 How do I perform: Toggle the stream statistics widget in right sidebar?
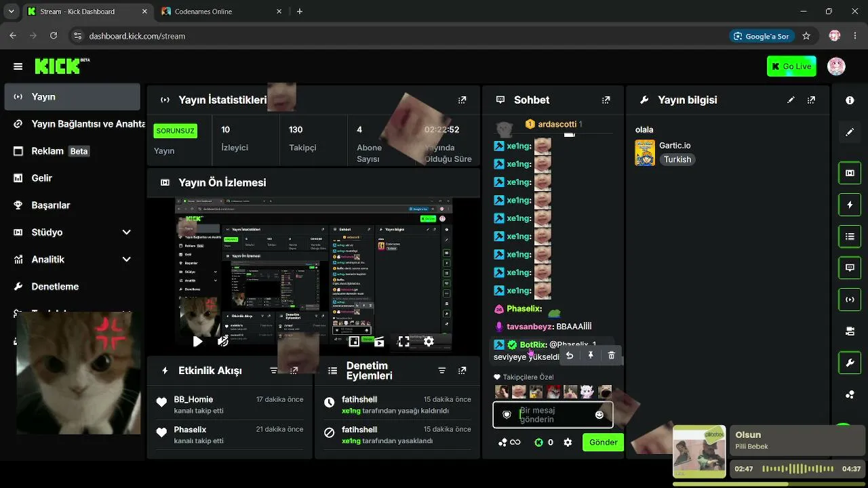(850, 300)
